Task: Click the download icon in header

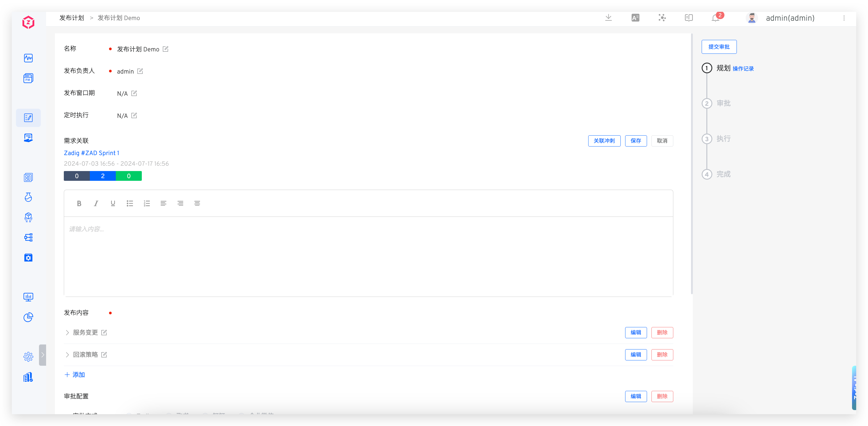Action: [x=608, y=17]
